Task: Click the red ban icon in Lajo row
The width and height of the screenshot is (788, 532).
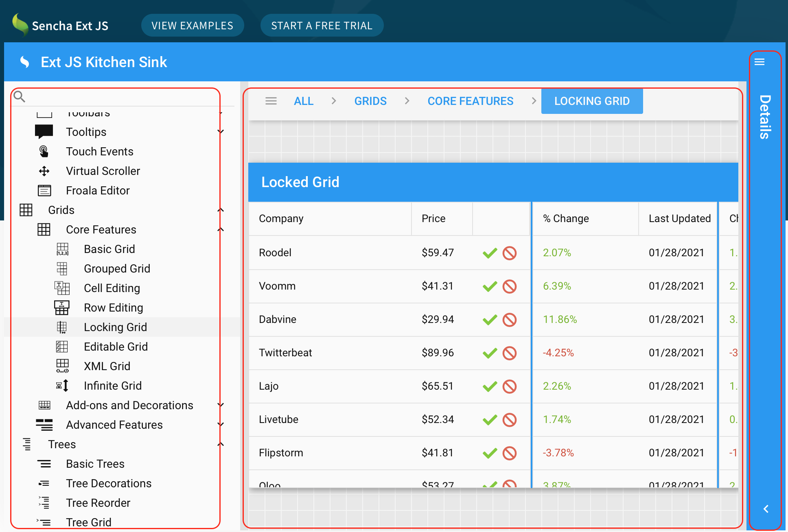Action: point(509,386)
